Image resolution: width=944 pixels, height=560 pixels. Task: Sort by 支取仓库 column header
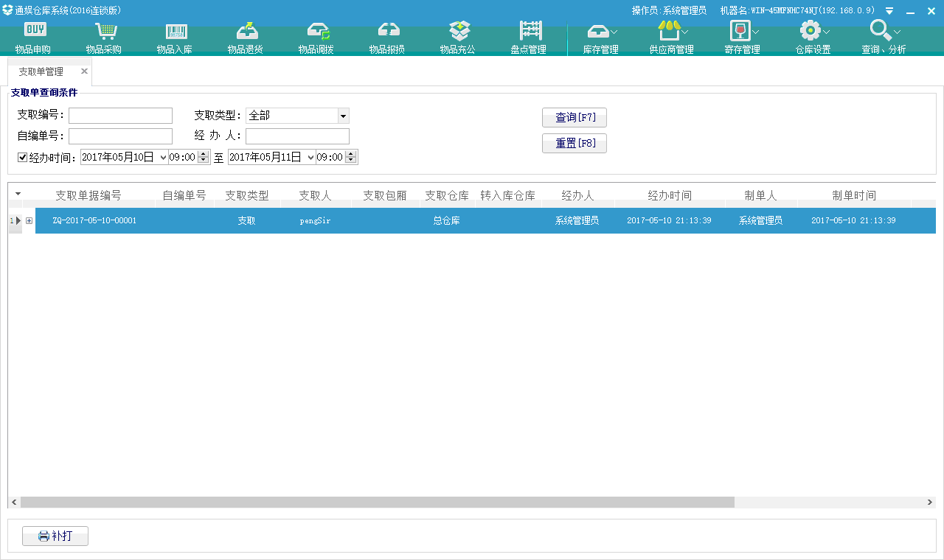tap(447, 195)
